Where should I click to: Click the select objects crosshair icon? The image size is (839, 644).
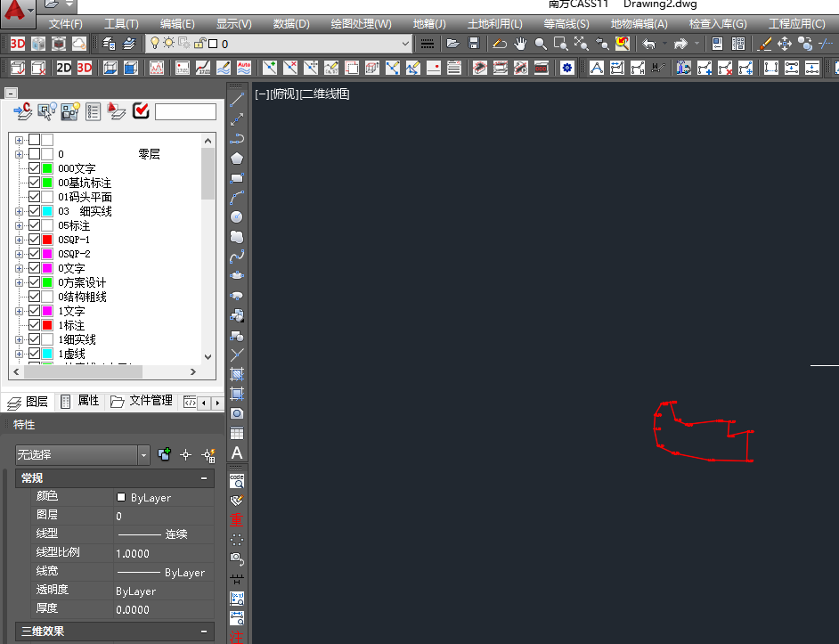click(185, 455)
